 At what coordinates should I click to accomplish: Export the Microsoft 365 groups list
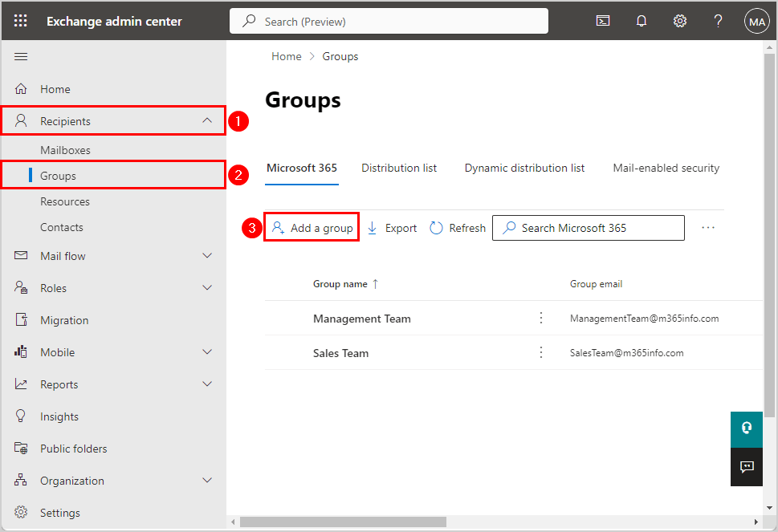[x=391, y=227]
